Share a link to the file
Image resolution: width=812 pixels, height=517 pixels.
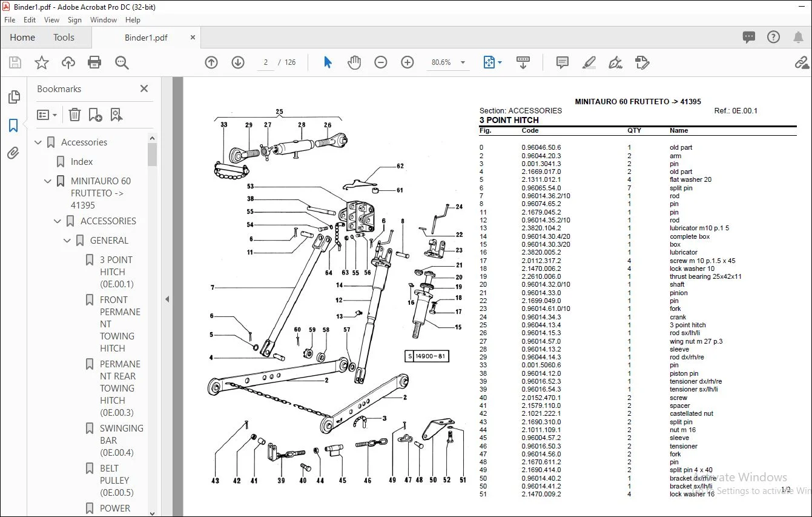pyautogui.click(x=802, y=62)
